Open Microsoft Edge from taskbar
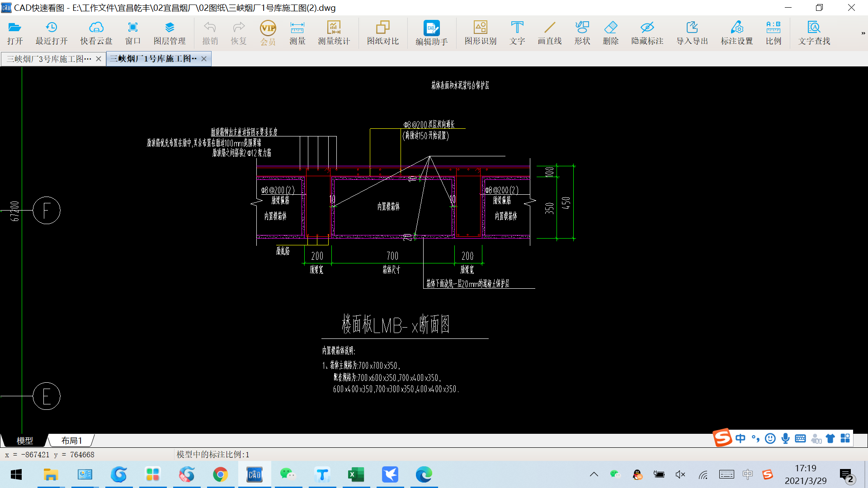Screen dimensions: 868x488 424,474
